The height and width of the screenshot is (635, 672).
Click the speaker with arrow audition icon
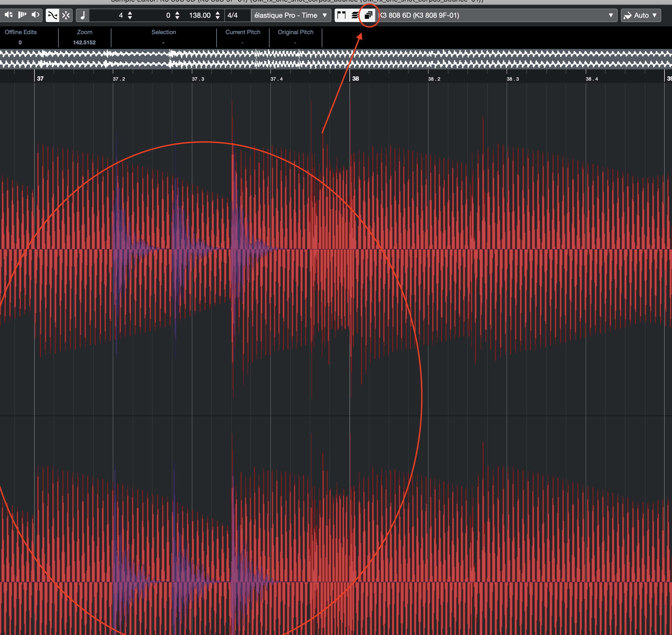pos(8,15)
